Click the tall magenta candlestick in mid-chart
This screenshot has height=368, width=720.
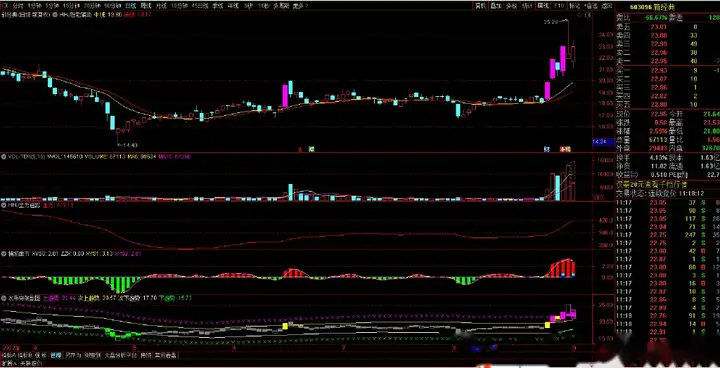pos(285,96)
